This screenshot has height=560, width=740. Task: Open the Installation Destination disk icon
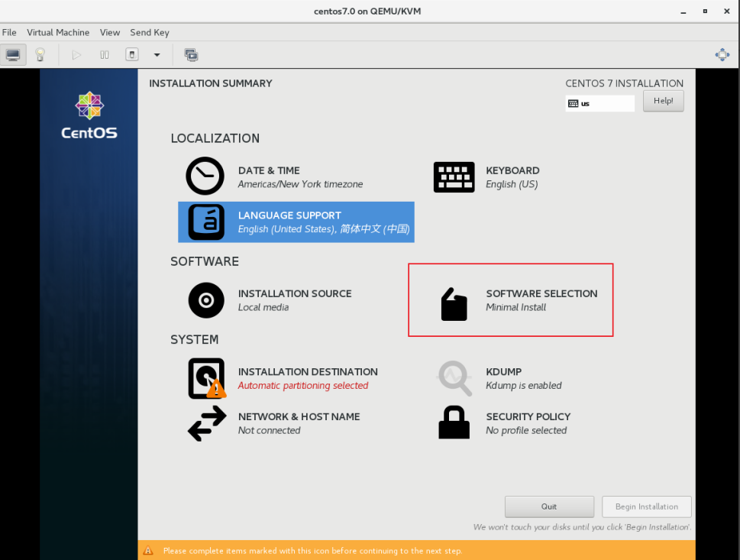[x=207, y=378]
